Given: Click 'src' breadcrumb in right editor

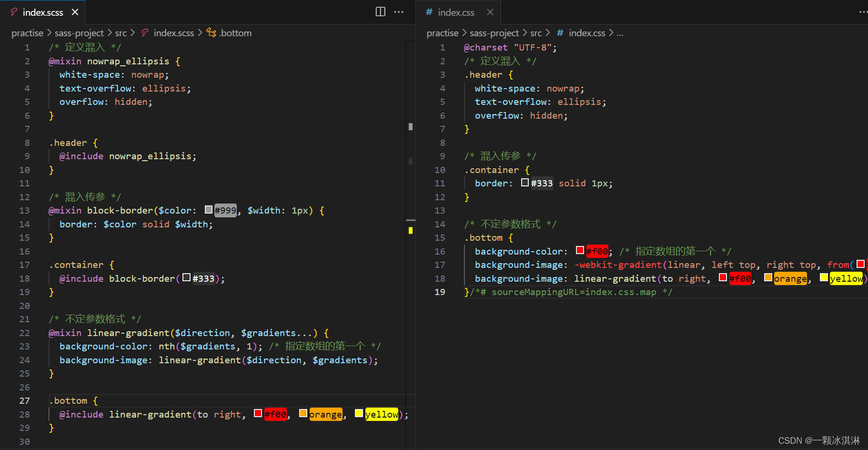Looking at the screenshot, I should [x=536, y=33].
